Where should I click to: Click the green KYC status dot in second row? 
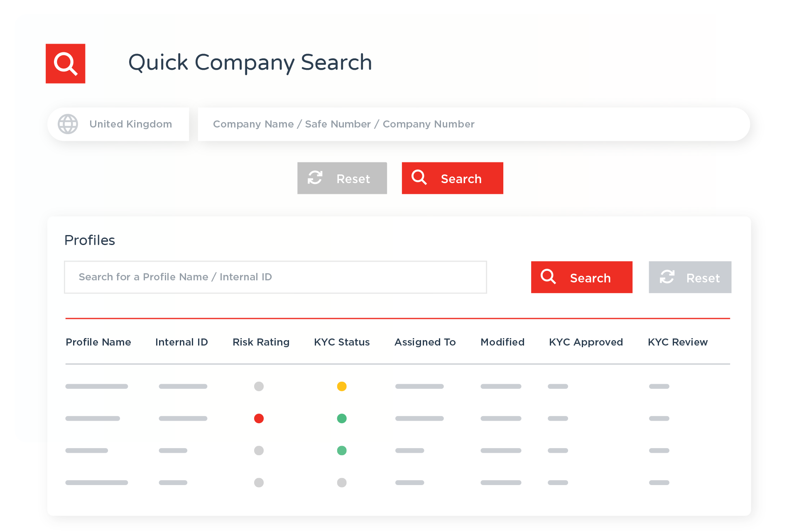coord(342,418)
